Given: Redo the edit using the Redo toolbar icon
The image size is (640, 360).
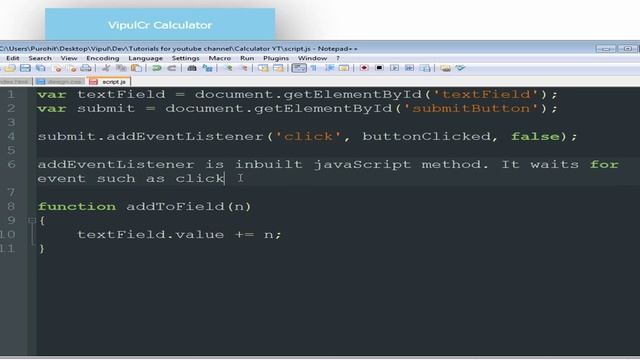Looking at the screenshot, I should pos(172,68).
